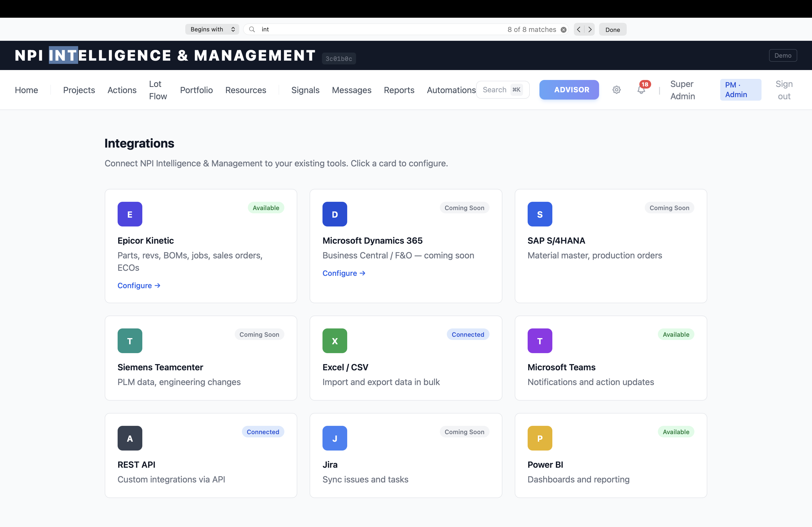The width and height of the screenshot is (812, 527).
Task: Click the Microsoft Dynamics 365 D icon
Action: (x=335, y=214)
